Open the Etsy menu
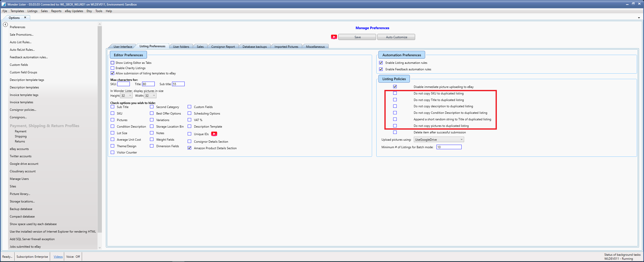This screenshot has height=262, width=644. click(x=89, y=11)
